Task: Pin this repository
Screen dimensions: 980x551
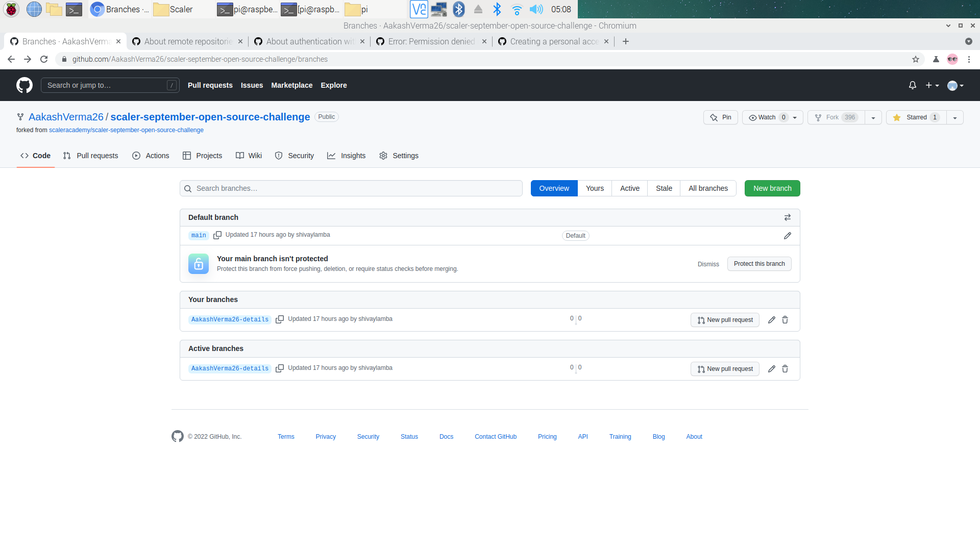Action: point(720,117)
